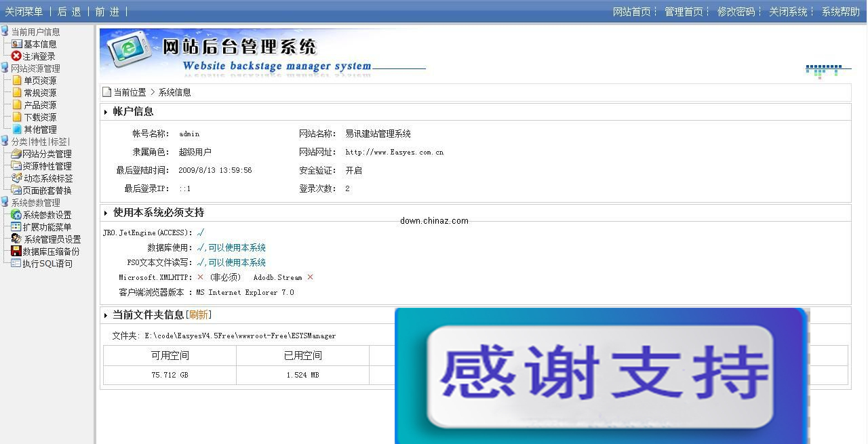Click MS Internet Explorer 7.0 browser version

point(245,293)
